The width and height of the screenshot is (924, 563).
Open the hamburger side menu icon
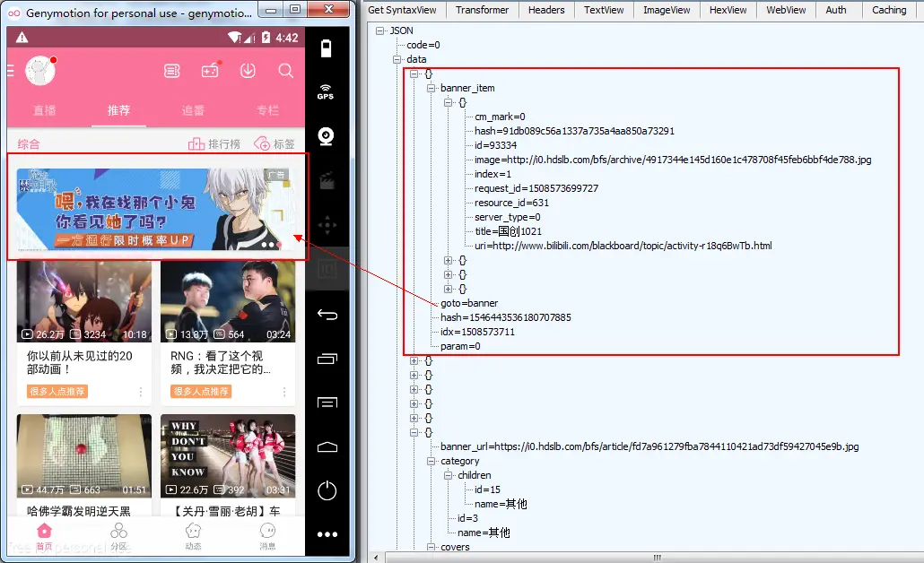click(10, 71)
